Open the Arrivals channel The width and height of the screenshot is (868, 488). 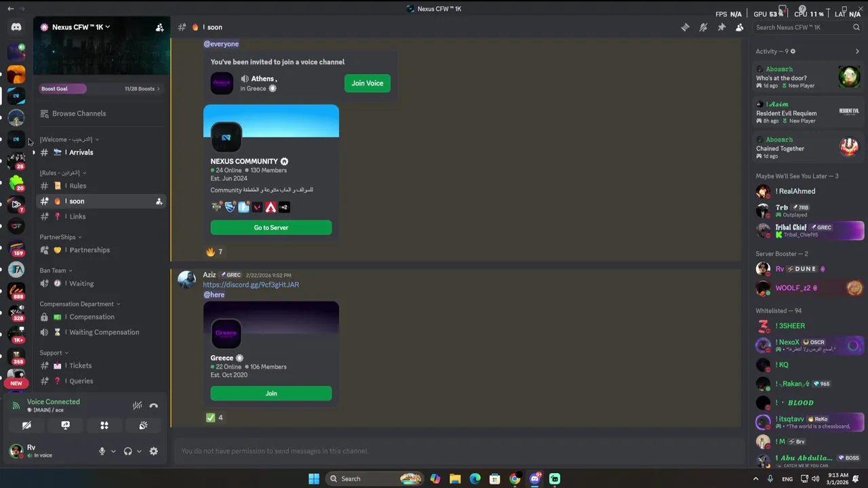coord(100,152)
